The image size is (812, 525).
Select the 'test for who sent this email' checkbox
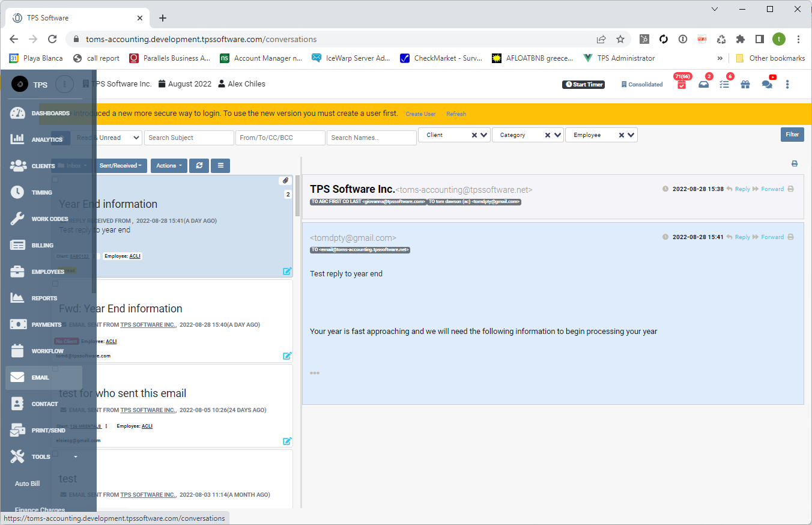tap(55, 369)
